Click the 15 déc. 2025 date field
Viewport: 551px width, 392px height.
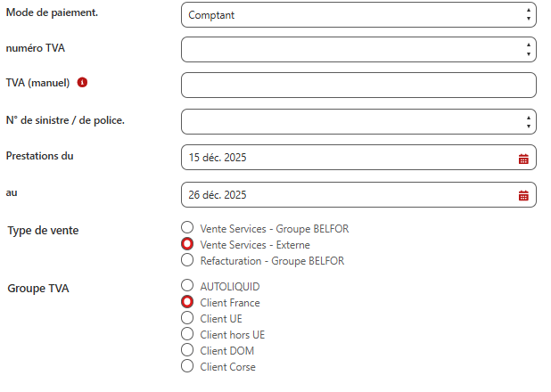click(358, 158)
